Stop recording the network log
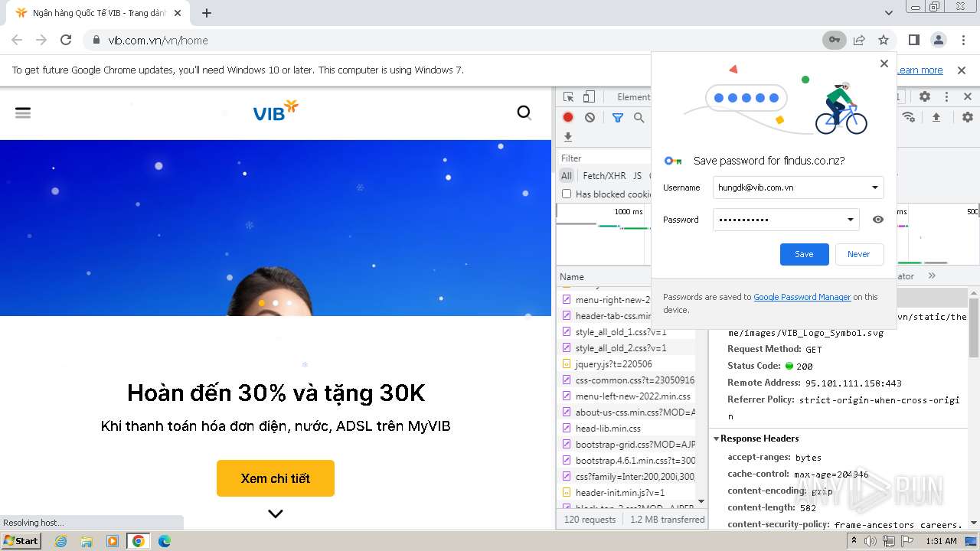 point(568,117)
